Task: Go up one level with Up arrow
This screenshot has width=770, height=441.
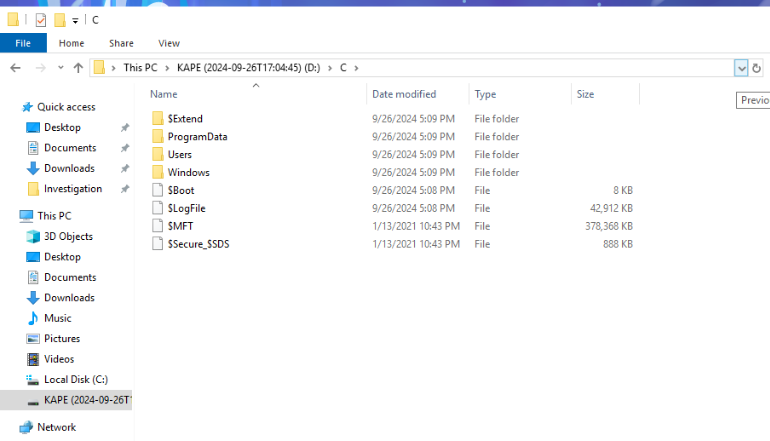Action: 78,68
